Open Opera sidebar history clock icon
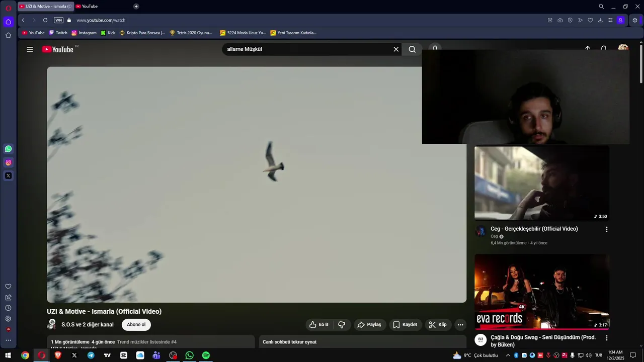 click(8, 308)
